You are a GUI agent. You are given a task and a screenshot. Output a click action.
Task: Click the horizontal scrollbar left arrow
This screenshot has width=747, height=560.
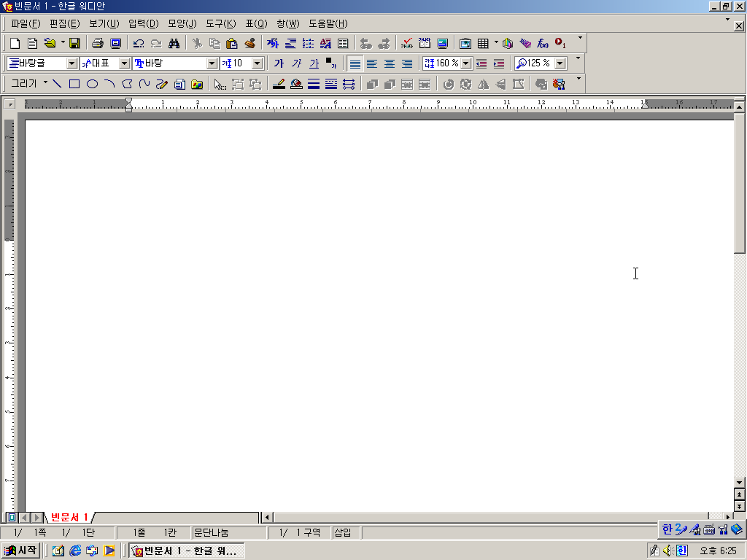coord(267,517)
